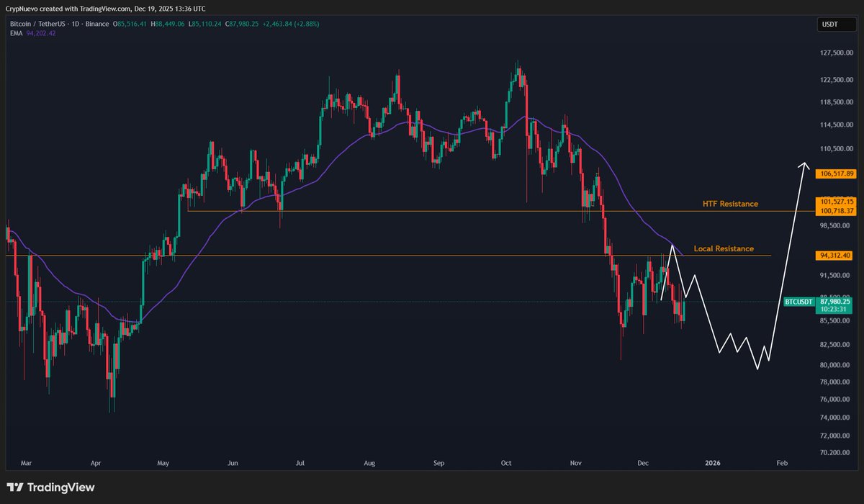
Task: Click the EMA value 94,202.42
Action: [40, 32]
